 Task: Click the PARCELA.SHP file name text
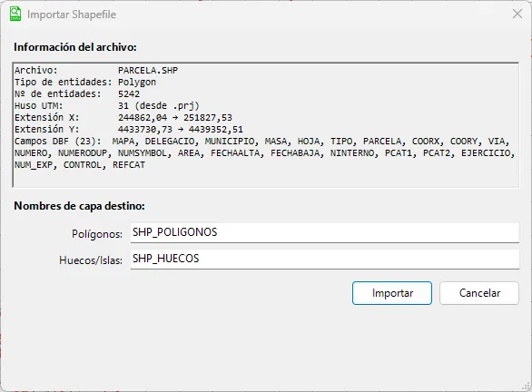coord(148,71)
